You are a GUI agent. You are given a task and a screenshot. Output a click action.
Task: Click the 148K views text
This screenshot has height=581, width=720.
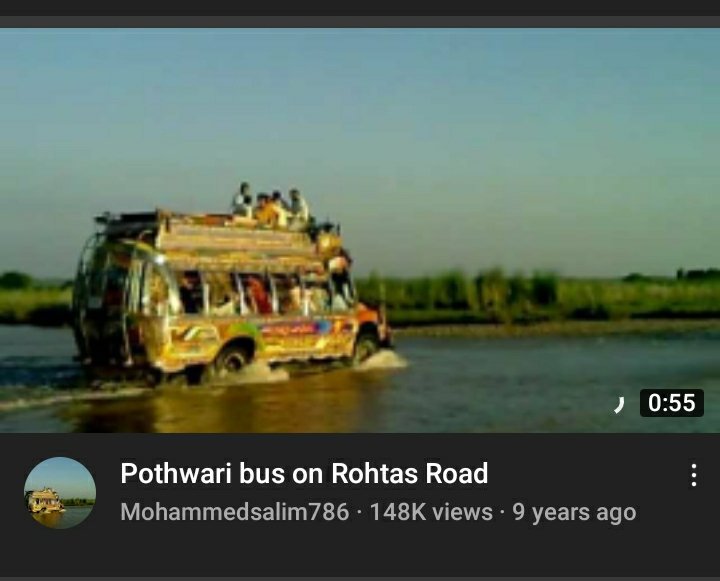coord(431,512)
